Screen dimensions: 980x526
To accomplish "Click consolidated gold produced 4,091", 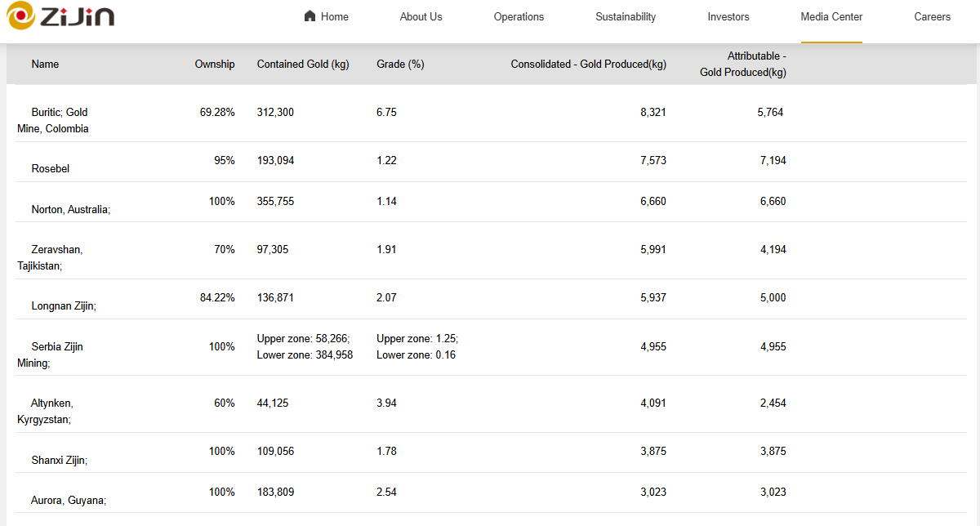I will click(653, 403).
